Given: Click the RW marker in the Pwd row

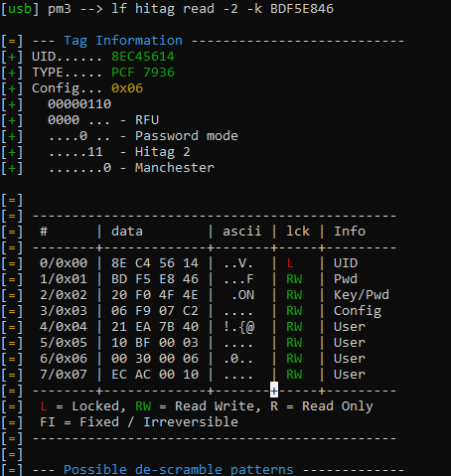Looking at the screenshot, I should coord(294,279).
